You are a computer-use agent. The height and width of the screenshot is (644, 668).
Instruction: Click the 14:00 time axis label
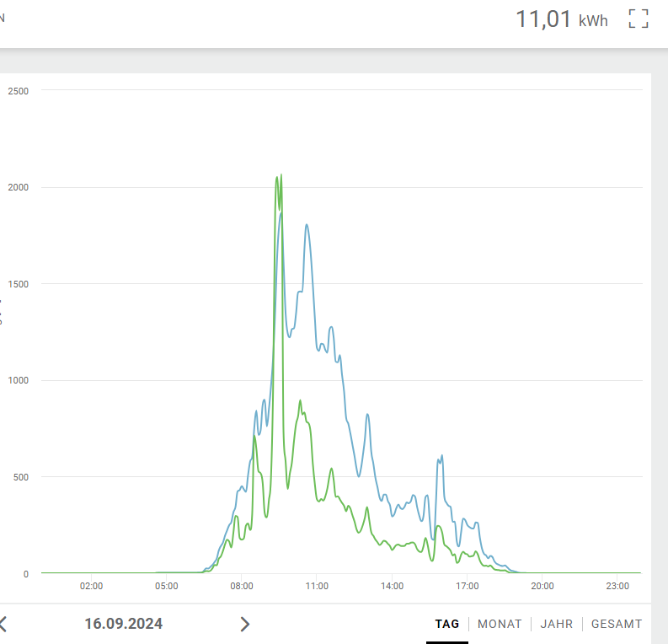pos(392,586)
